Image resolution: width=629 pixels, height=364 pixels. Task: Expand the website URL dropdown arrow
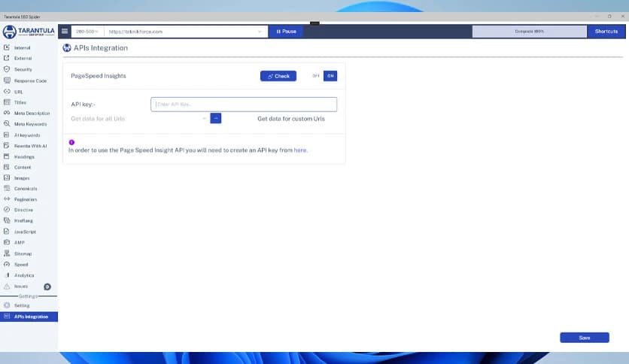click(x=260, y=32)
